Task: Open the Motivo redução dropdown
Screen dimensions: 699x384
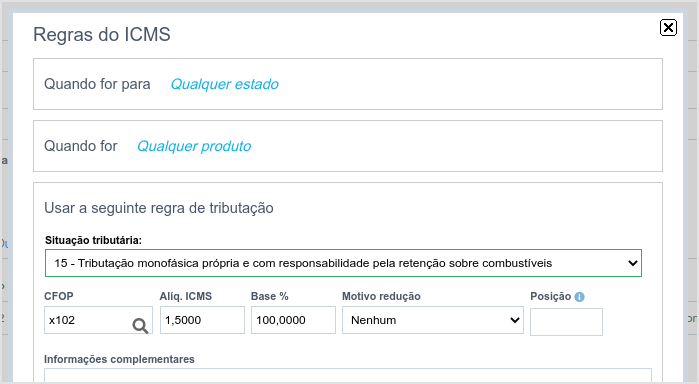Action: point(433,320)
